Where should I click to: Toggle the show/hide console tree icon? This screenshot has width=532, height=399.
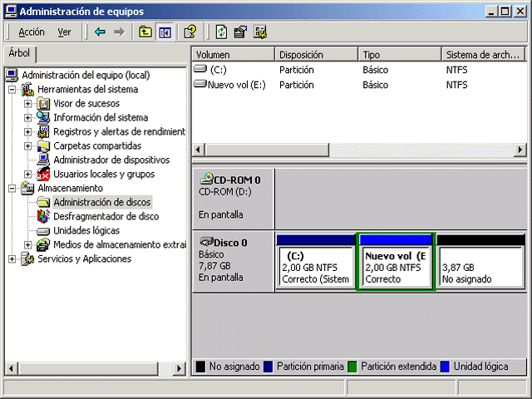(x=165, y=32)
